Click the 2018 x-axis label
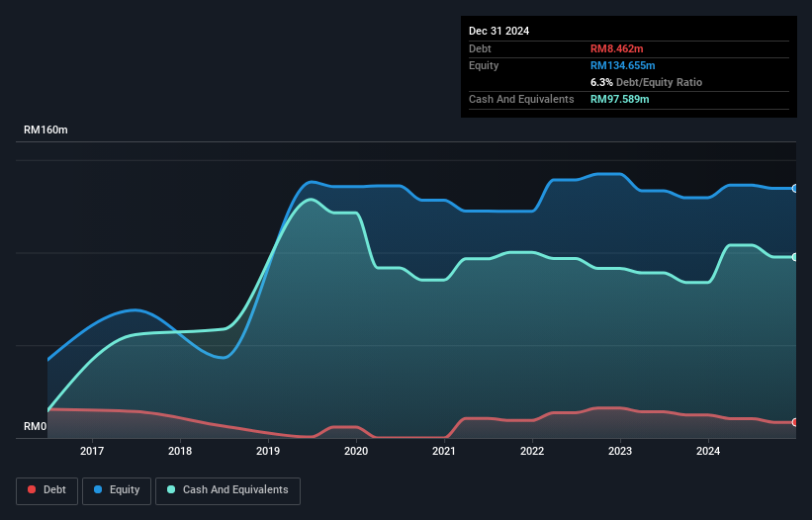812x520 pixels. tap(180, 451)
